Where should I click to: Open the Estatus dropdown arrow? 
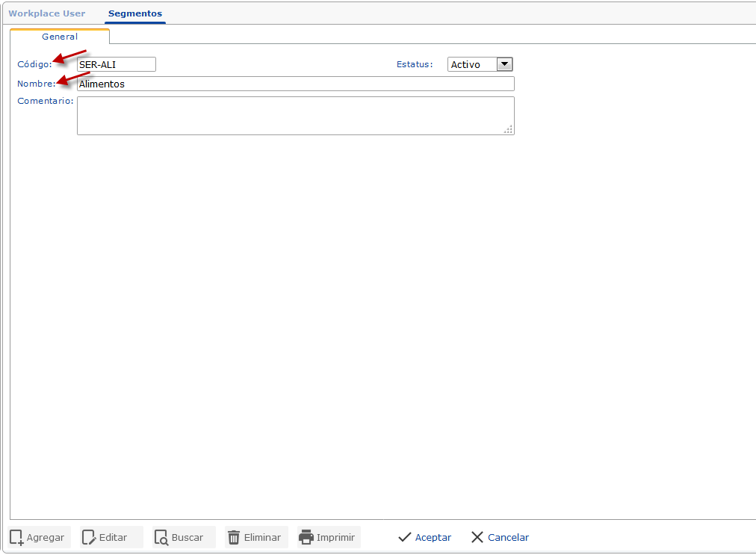point(504,64)
